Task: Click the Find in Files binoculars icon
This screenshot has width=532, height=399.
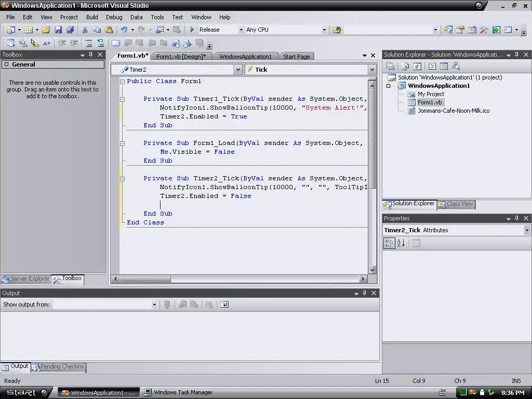Action: pyautogui.click(x=337, y=30)
